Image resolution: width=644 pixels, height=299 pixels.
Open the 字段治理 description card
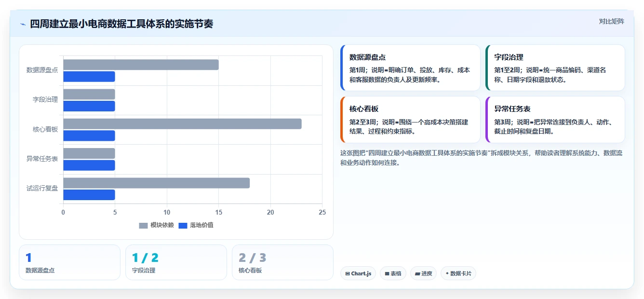555,68
